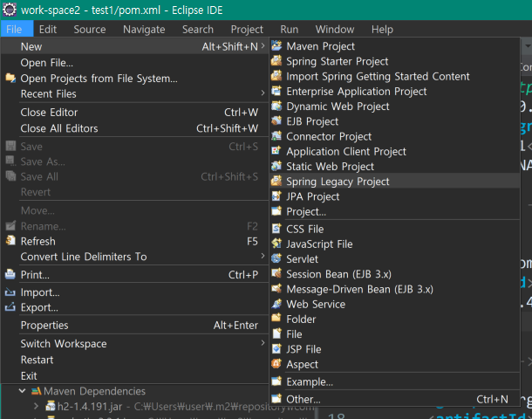
Task: Click the generic Project... icon
Action: click(276, 211)
